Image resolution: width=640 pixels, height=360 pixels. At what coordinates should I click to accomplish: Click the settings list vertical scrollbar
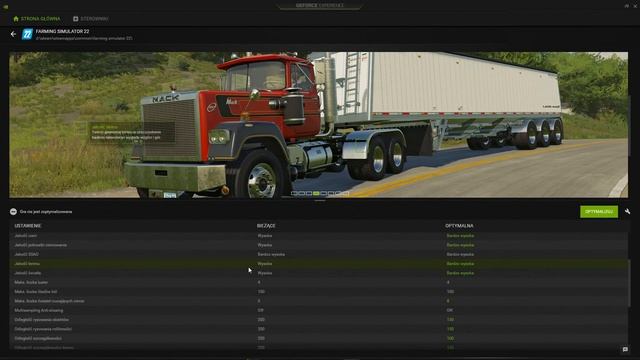point(630,282)
